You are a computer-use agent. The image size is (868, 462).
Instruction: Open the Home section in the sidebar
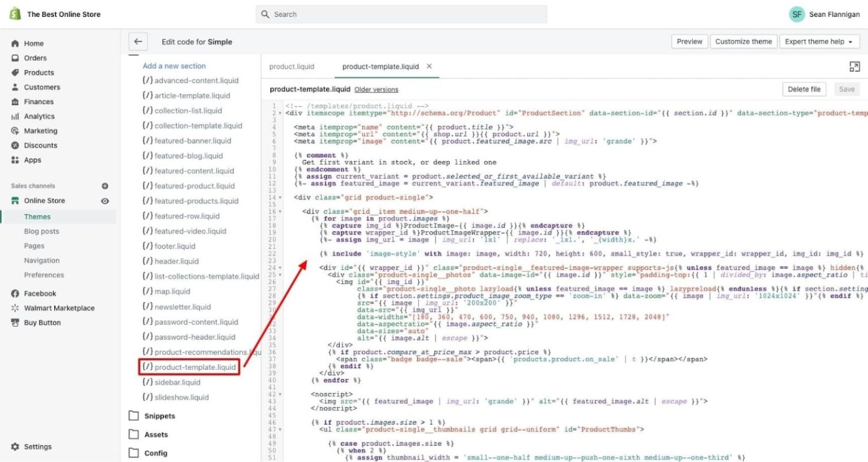point(33,43)
